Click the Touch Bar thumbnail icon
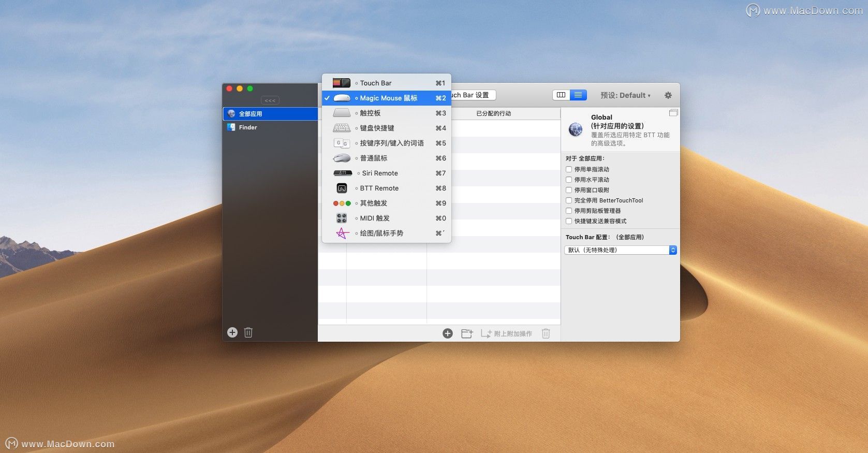 (342, 83)
